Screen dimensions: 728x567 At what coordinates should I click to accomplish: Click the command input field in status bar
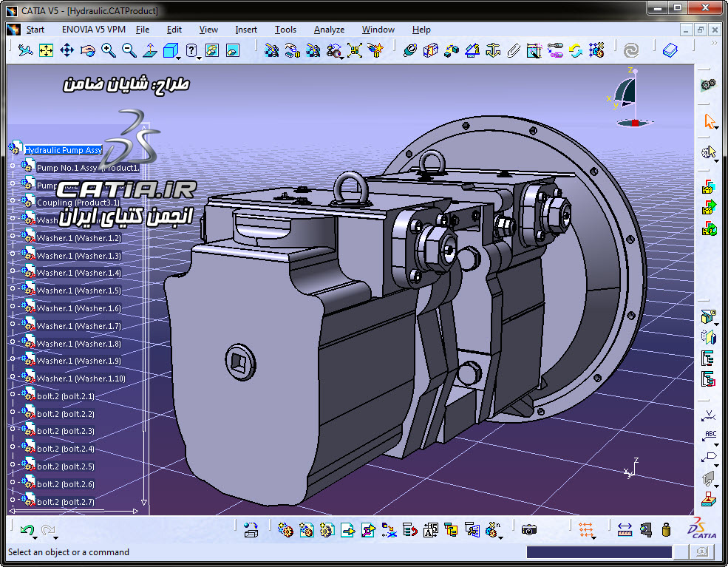[599, 551]
